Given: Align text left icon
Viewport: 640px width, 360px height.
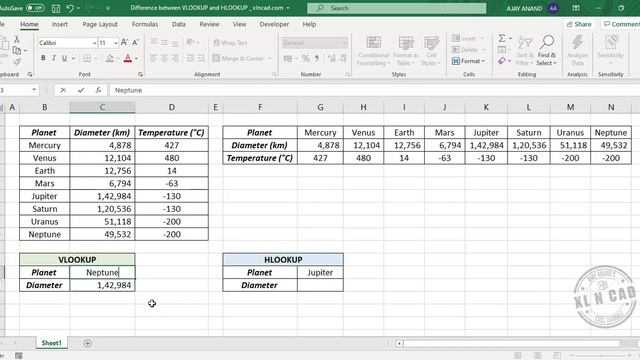Looking at the screenshot, I should click(x=154, y=58).
